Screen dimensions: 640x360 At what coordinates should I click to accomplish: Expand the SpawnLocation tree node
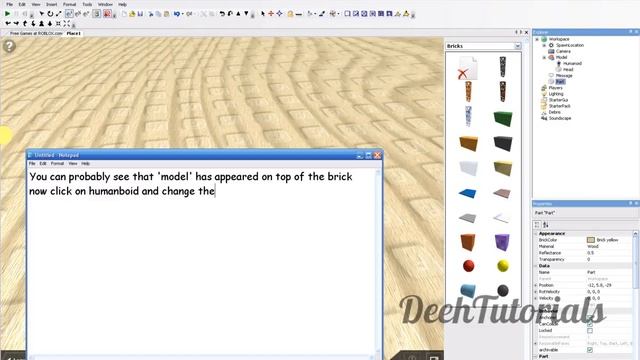click(x=544, y=45)
